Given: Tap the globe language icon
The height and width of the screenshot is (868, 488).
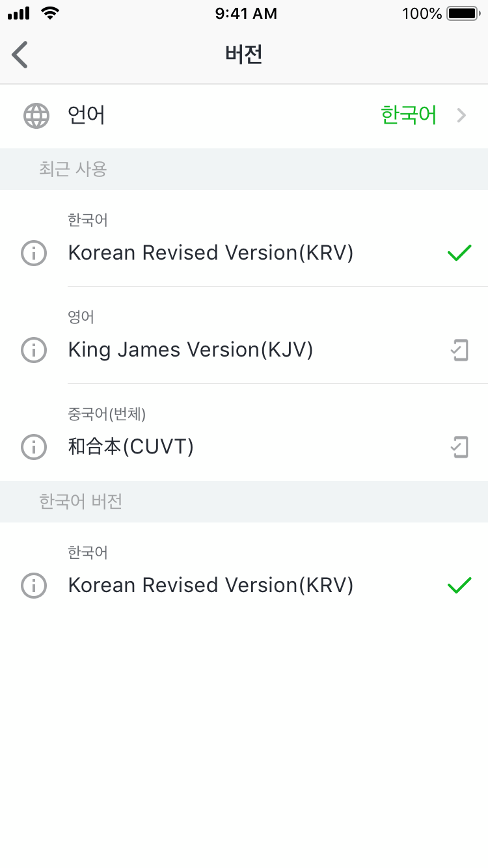Looking at the screenshot, I should click(x=36, y=116).
